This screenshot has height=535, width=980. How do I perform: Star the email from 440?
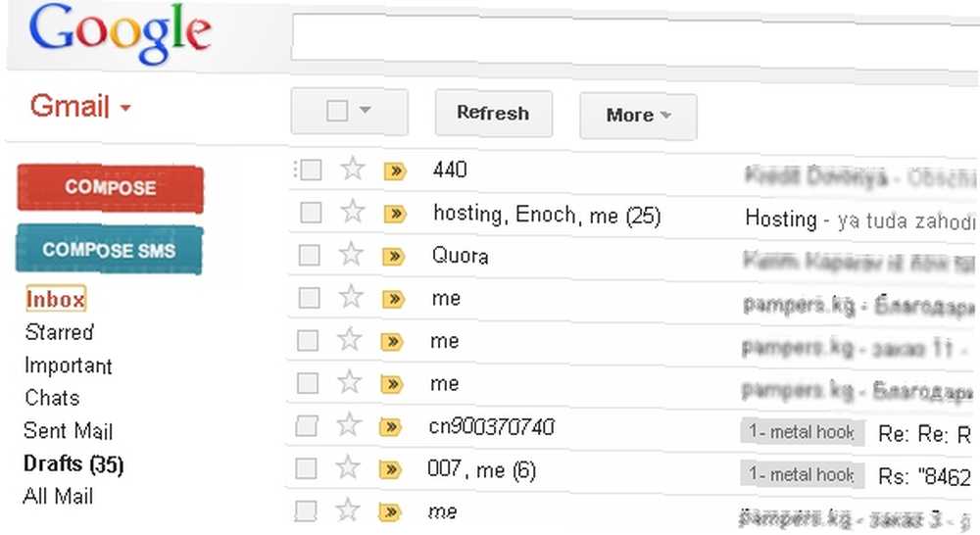353,169
